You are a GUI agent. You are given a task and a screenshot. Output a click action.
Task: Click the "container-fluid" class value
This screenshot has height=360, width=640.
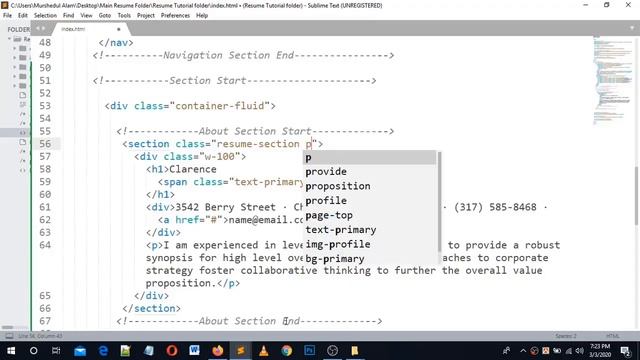[220, 106]
